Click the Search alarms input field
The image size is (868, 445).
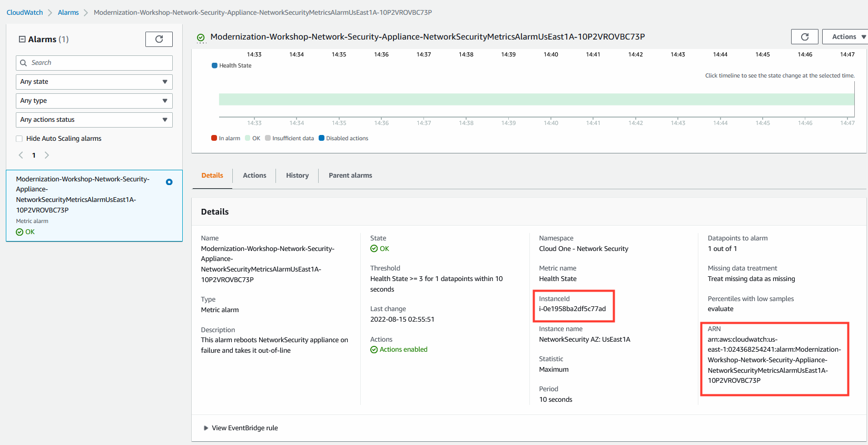(94, 63)
